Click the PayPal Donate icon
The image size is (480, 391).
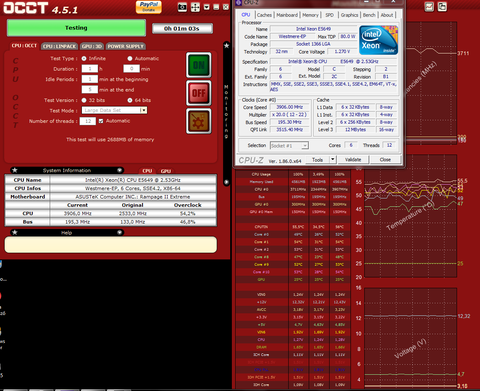[x=149, y=7]
